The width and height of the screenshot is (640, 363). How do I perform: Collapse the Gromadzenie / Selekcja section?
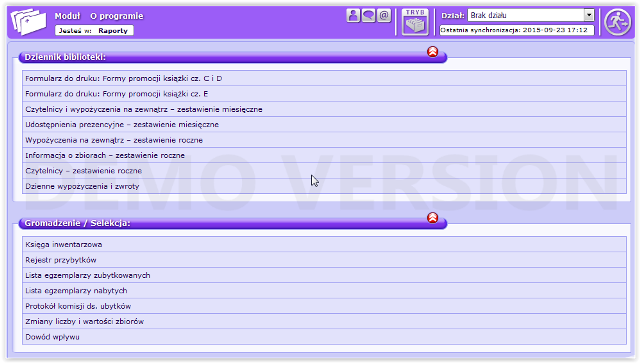tap(433, 218)
